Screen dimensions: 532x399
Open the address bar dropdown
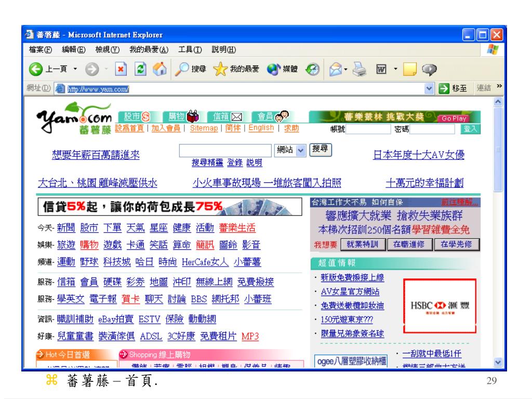[429, 88]
